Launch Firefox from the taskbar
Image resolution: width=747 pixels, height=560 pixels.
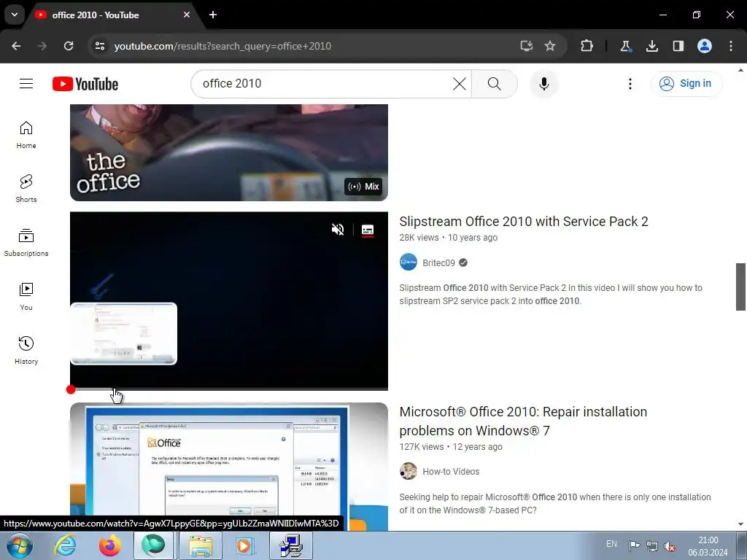point(109,545)
